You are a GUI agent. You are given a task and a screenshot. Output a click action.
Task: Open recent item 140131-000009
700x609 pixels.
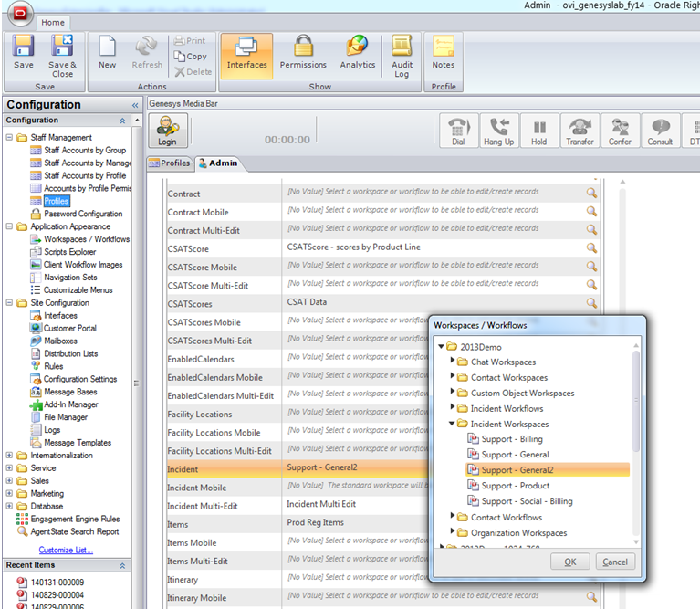point(57,581)
